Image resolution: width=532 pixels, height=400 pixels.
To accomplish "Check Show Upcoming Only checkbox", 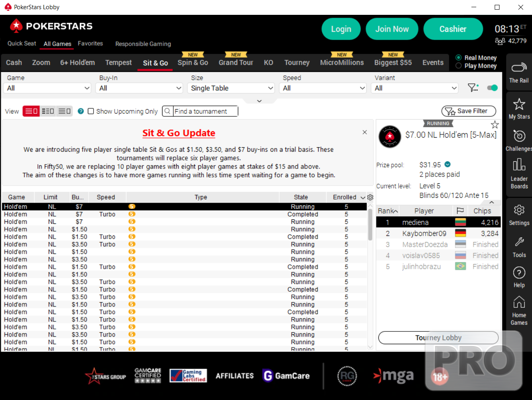I will tap(91, 111).
